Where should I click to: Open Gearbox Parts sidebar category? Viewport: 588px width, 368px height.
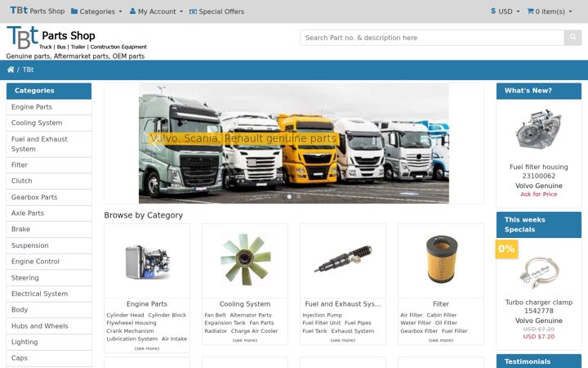49,197
